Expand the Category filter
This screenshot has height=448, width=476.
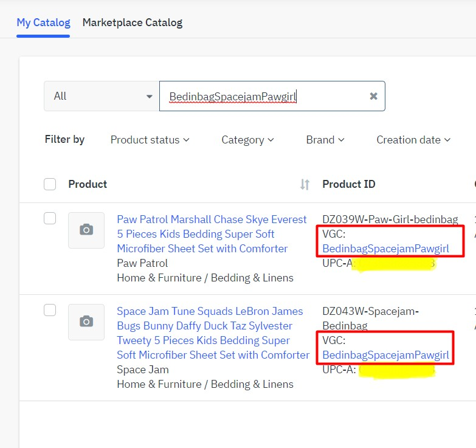(247, 140)
